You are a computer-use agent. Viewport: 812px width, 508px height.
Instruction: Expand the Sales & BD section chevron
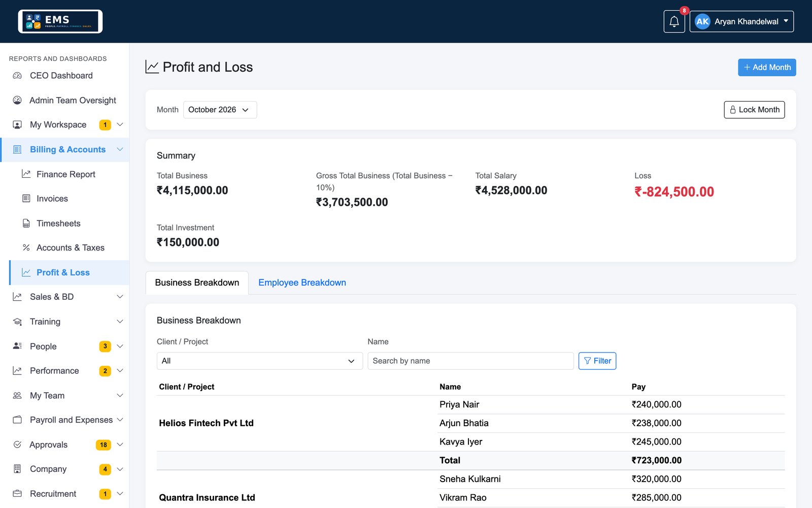[x=120, y=297]
